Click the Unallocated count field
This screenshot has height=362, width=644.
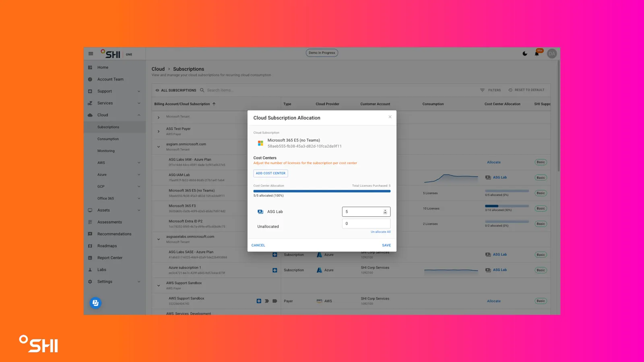coord(366,224)
